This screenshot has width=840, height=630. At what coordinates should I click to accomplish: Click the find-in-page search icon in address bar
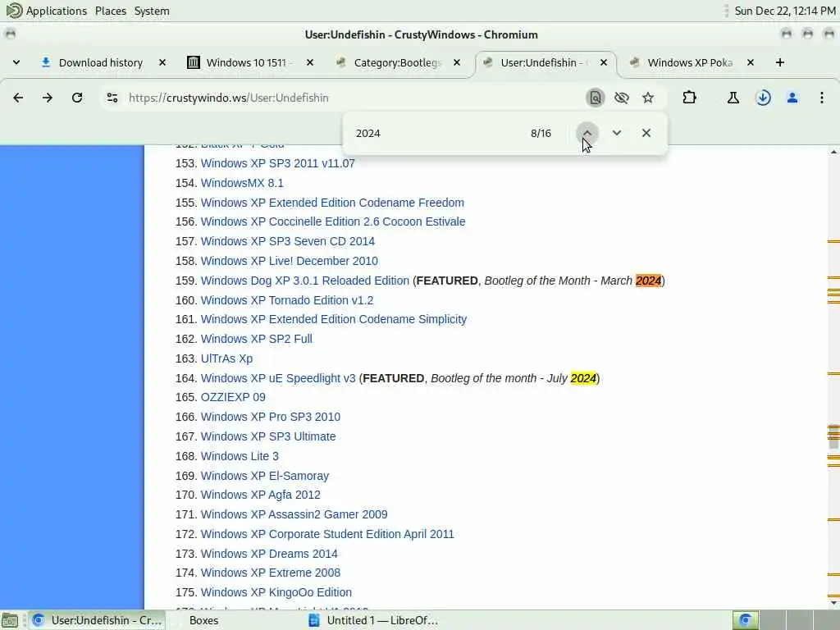[x=596, y=98]
